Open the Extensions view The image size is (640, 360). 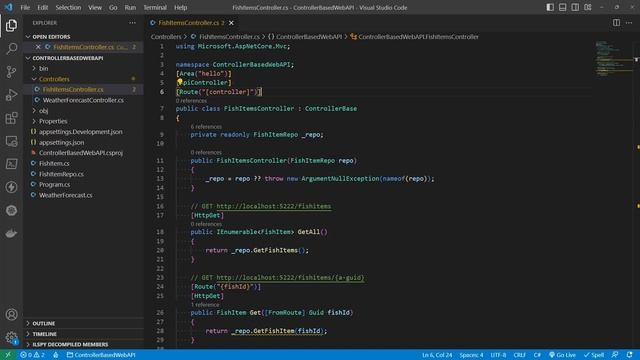coord(11,118)
